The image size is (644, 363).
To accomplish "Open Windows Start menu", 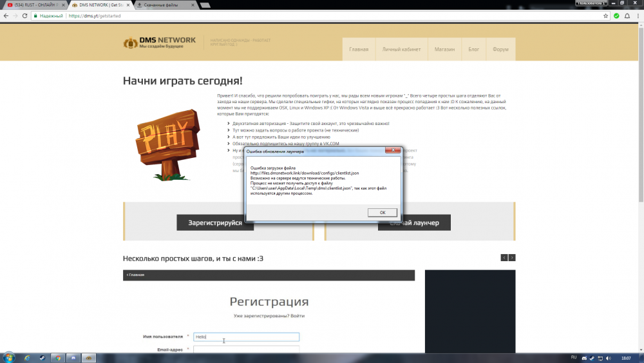I will [8, 357].
